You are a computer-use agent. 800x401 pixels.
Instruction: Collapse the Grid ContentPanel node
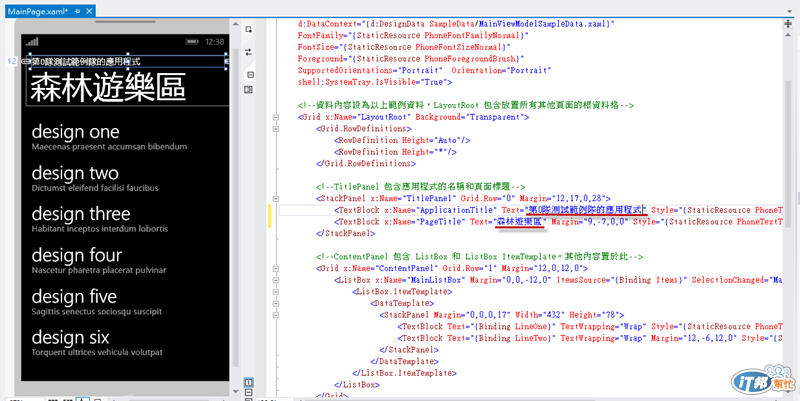click(x=276, y=268)
